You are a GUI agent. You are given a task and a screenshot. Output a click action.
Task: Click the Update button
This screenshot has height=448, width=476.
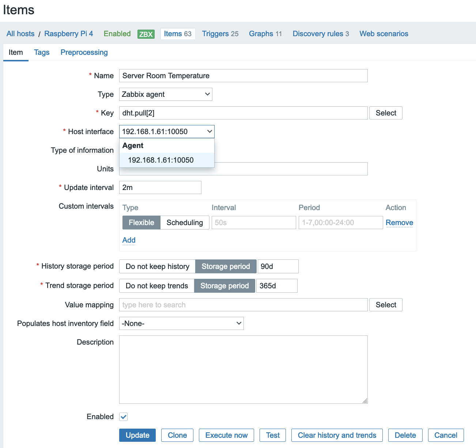[137, 435]
